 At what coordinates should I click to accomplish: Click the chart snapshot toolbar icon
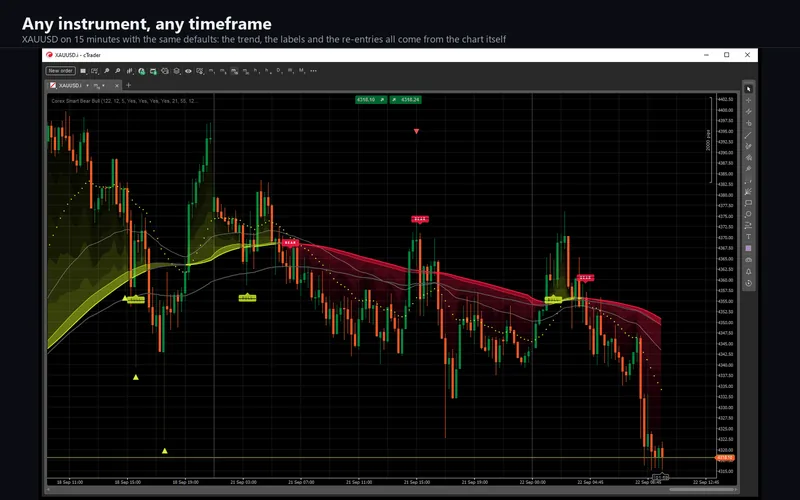click(165, 71)
